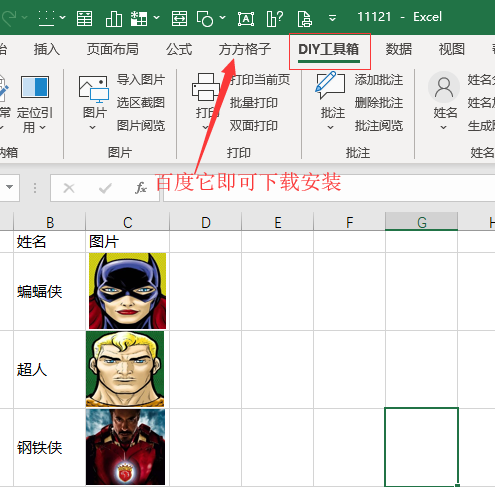The width and height of the screenshot is (495, 487).
Task: Click the 超人 cell
Action: [50, 370]
